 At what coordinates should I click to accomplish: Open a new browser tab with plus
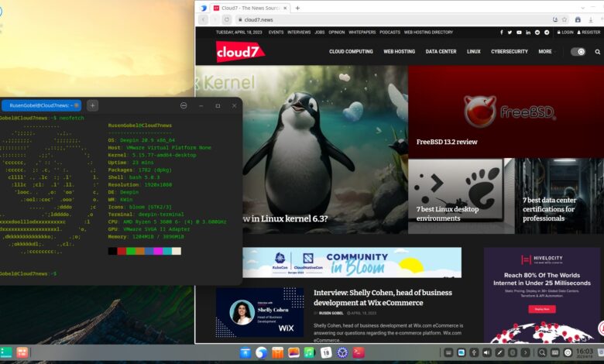click(x=297, y=8)
